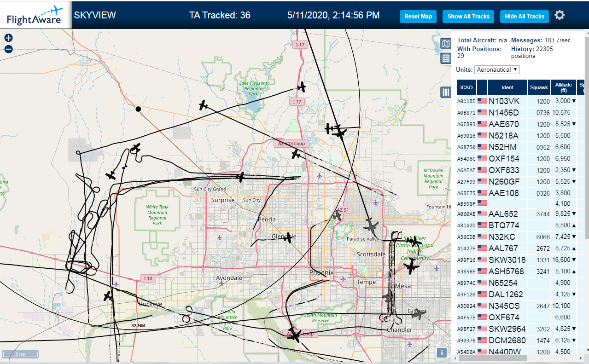Screen dimensions: 589x364
Task: Select aircraft icon north of Sun City Grand
Action: (240, 177)
